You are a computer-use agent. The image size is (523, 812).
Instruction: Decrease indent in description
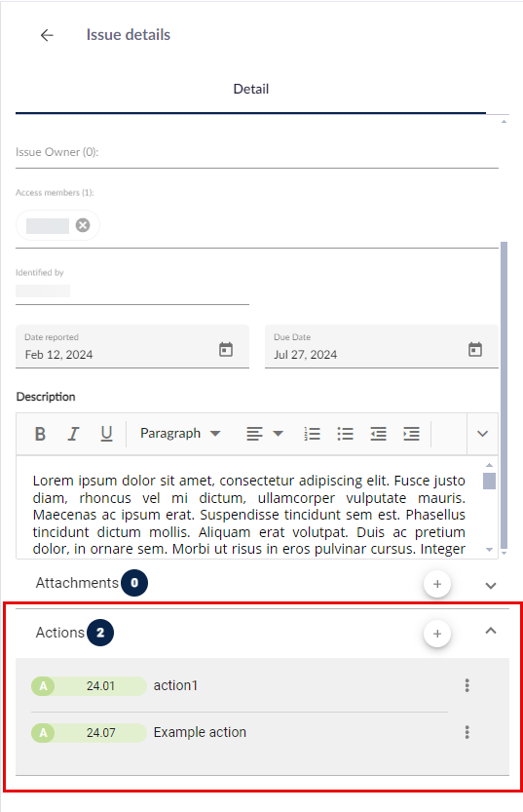378,434
